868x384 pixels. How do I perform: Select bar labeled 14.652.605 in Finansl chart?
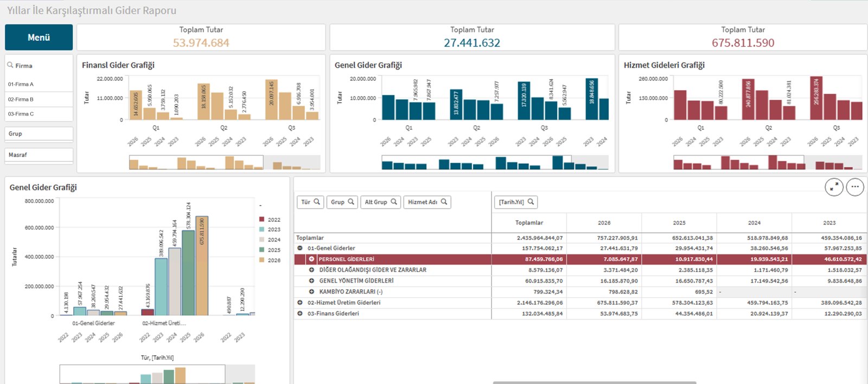point(136,105)
